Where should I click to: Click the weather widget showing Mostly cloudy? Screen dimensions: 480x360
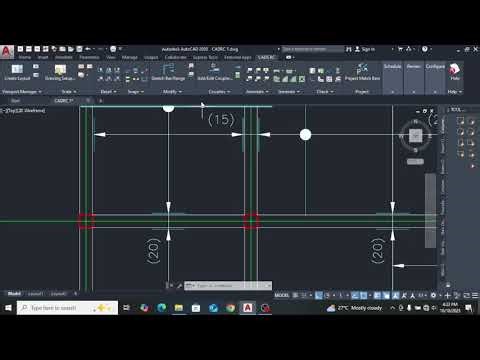pyautogui.click(x=354, y=308)
